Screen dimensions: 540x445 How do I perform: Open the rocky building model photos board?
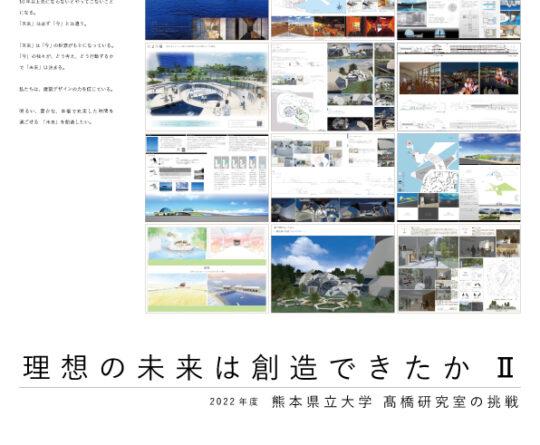coord(333,87)
